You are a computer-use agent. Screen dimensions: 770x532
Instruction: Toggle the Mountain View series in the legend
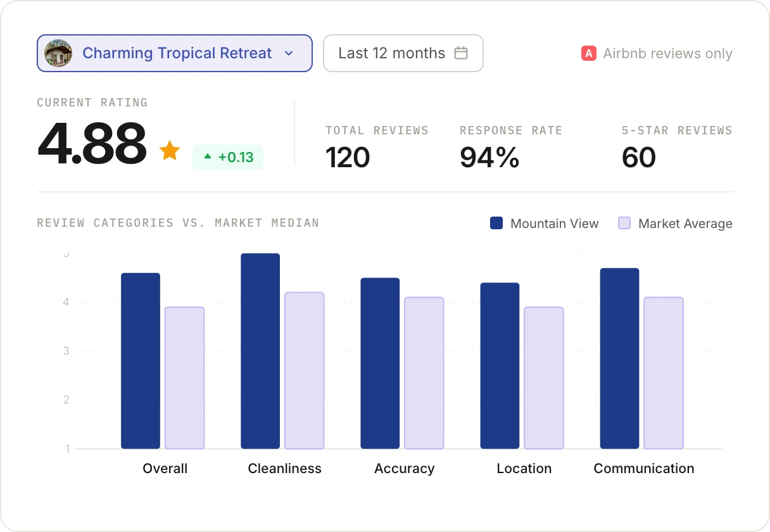[x=543, y=223]
